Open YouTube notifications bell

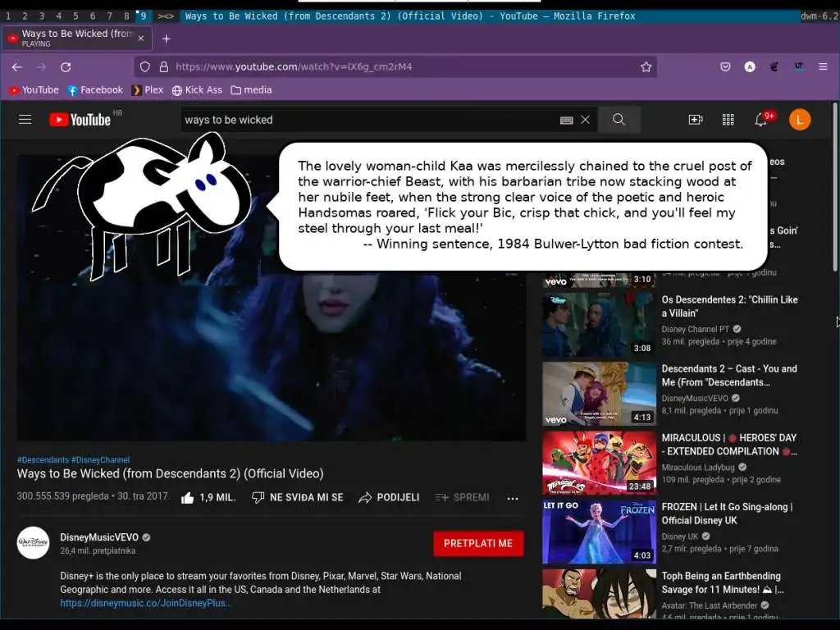[x=760, y=120]
